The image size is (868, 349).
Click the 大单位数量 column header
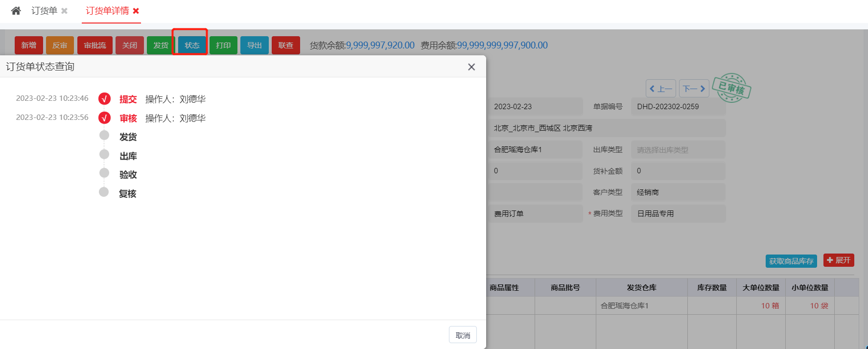pos(761,287)
